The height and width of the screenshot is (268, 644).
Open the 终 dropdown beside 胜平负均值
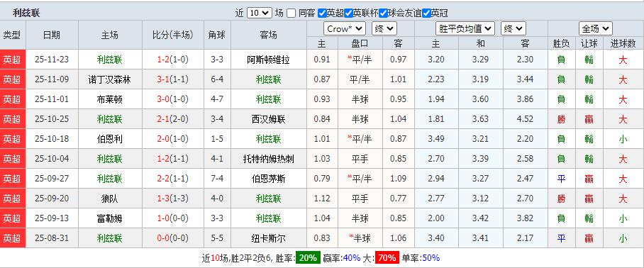click(x=513, y=29)
